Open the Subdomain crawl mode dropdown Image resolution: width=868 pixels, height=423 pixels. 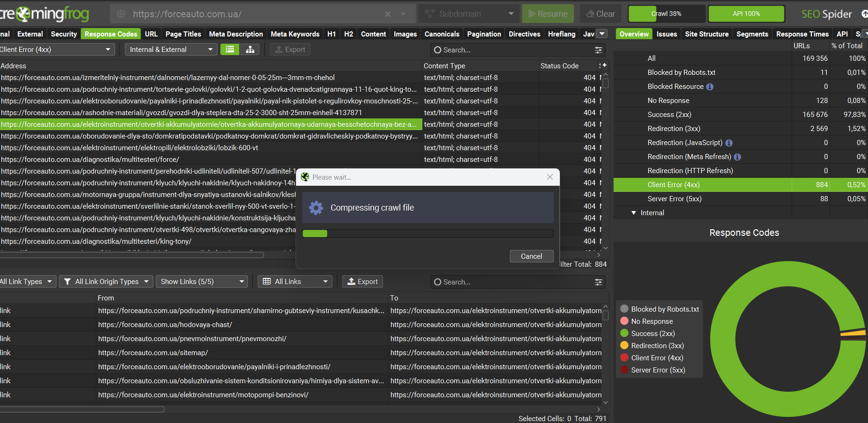[x=469, y=14]
